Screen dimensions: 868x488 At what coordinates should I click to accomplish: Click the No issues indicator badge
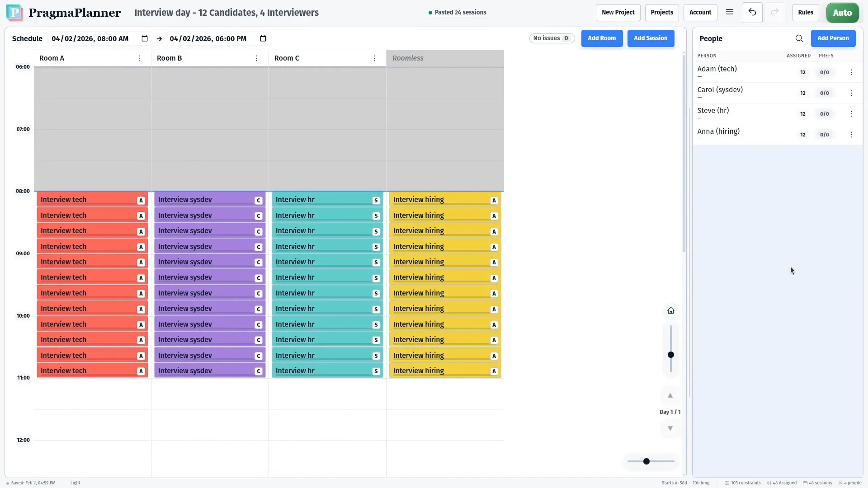(551, 38)
